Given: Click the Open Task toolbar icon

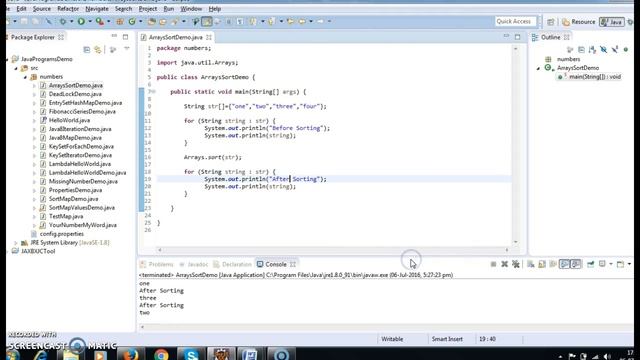Looking at the screenshot, I should pos(162,21).
